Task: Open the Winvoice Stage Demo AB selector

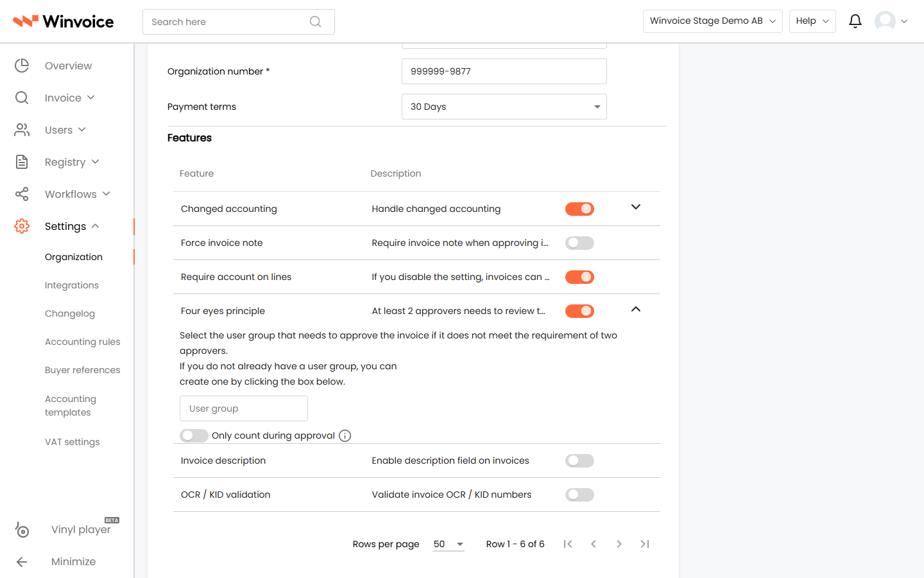Action: click(x=713, y=21)
